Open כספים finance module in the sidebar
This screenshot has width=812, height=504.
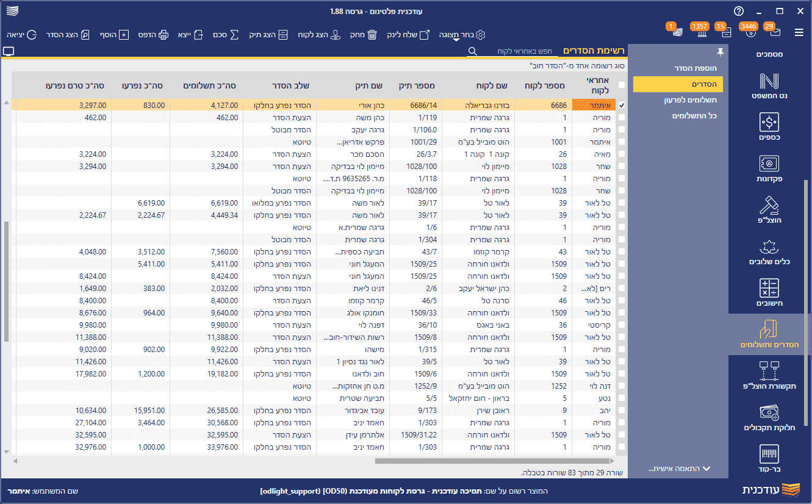[x=769, y=127]
